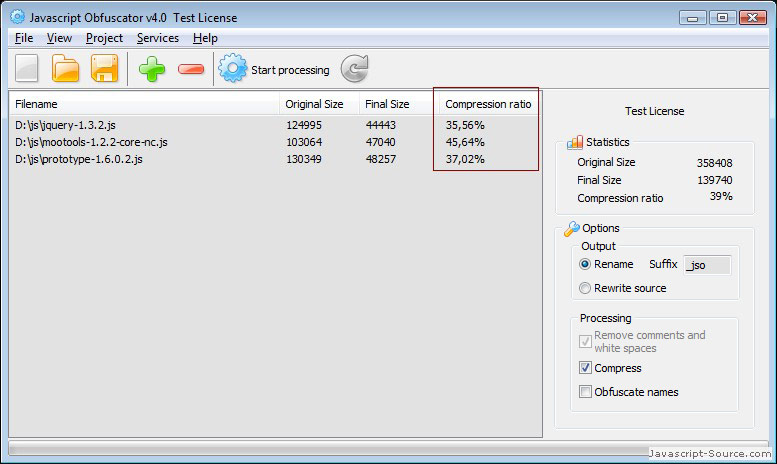This screenshot has width=777, height=464.
Task: Toggle the Compress checkbox
Action: (585, 368)
